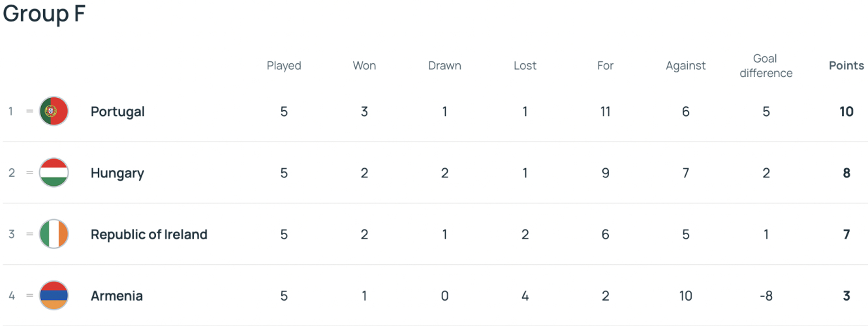868x326 pixels.
Task: Select the Armenia team name
Action: (x=116, y=295)
